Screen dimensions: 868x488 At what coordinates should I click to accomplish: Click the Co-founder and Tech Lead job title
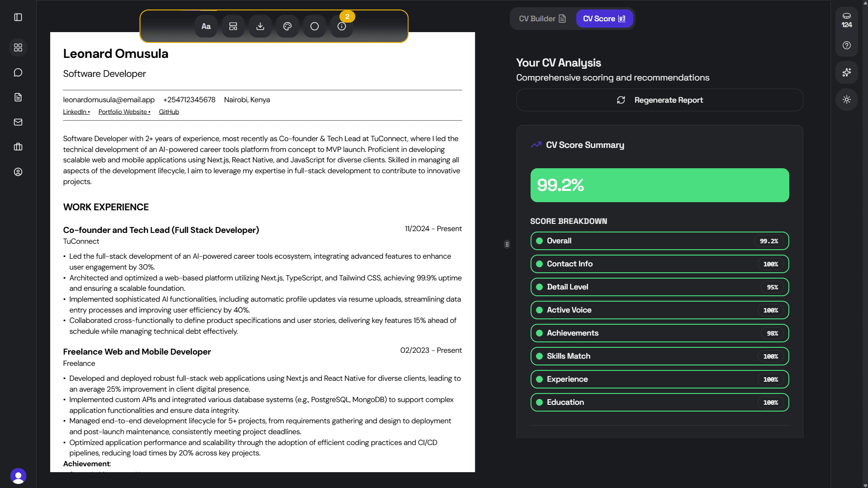(161, 230)
